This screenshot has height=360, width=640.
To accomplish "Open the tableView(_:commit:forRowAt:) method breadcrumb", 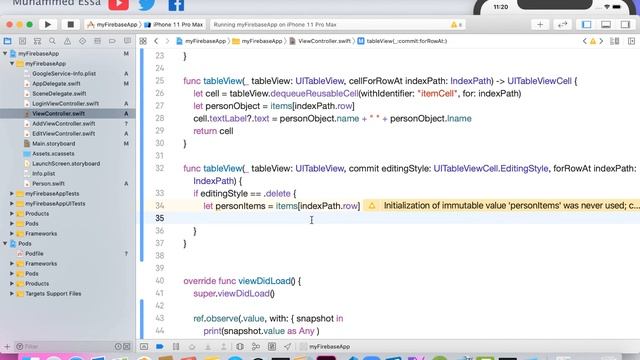I will coord(402,41).
